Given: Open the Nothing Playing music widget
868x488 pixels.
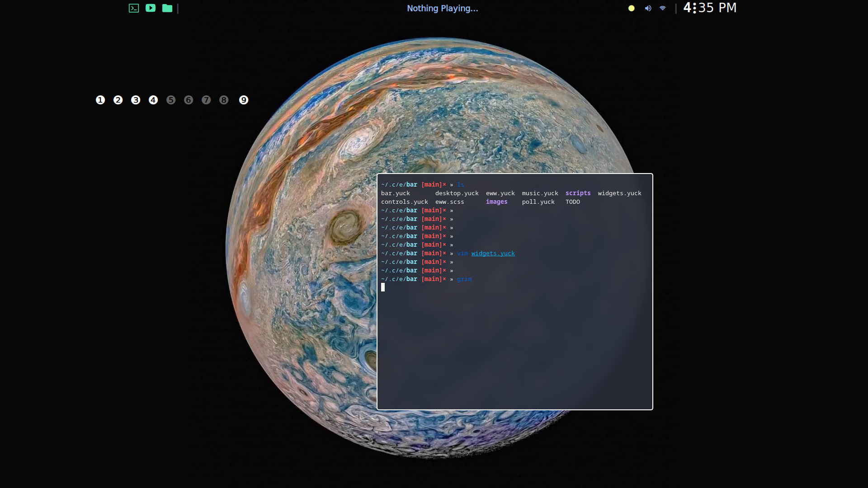Looking at the screenshot, I should (442, 8).
